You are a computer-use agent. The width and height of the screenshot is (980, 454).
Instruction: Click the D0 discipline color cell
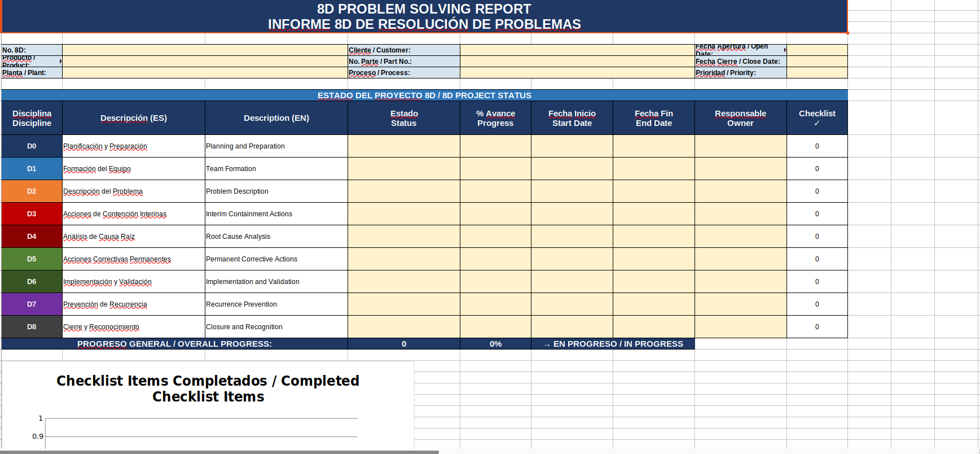pyautogui.click(x=32, y=146)
